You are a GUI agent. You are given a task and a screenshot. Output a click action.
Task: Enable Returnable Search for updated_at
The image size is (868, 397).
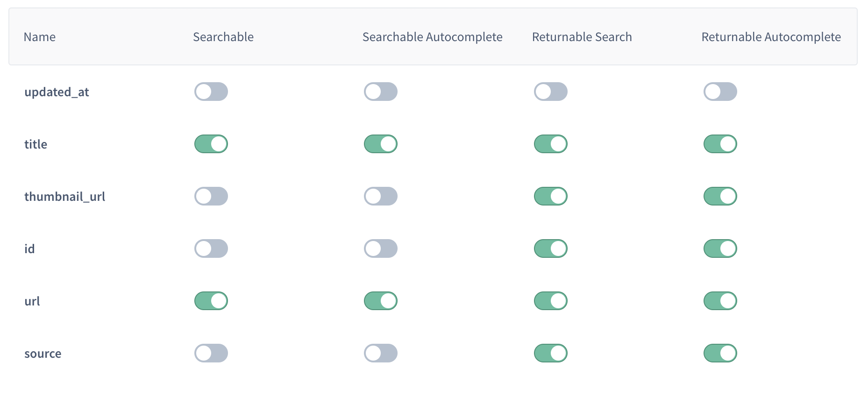point(551,92)
